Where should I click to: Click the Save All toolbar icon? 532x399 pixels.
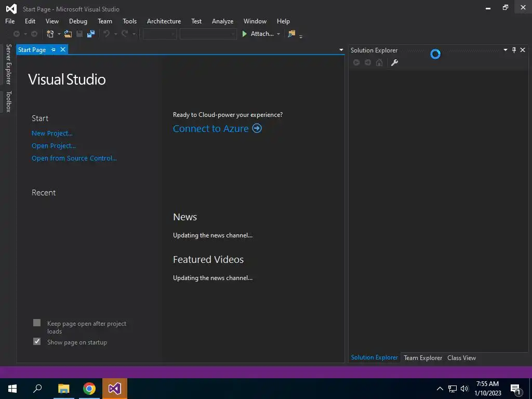pyautogui.click(x=91, y=34)
